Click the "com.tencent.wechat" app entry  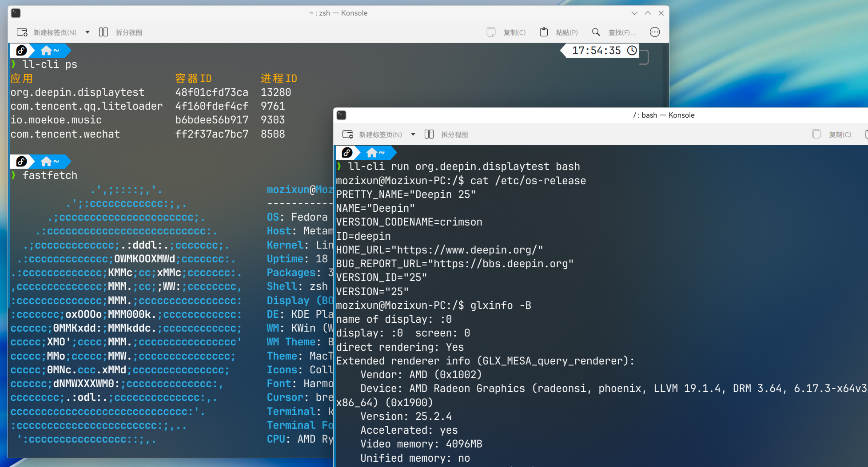coord(65,134)
